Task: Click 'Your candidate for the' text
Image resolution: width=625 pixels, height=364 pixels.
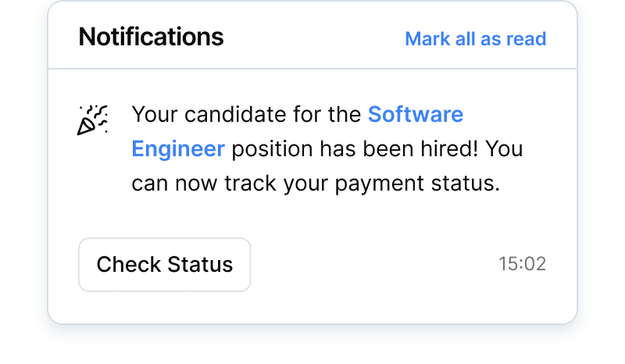Action: [247, 115]
